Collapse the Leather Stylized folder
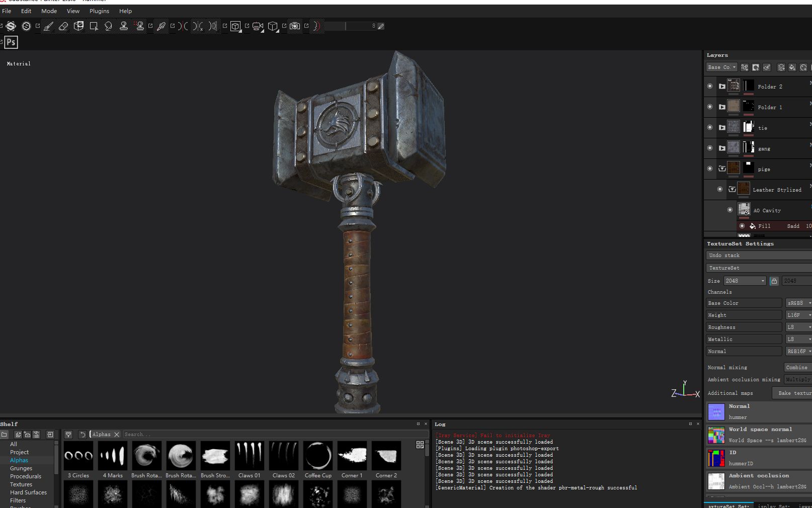This screenshot has height=508, width=812. tap(732, 190)
